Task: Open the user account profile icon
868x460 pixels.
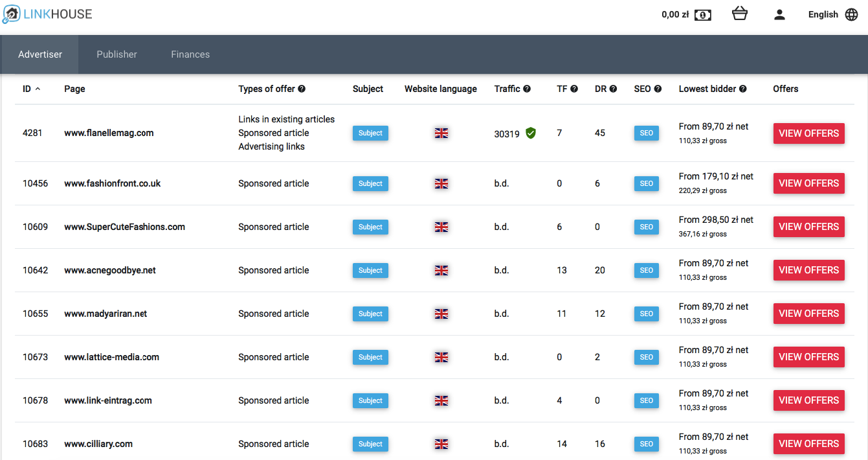Action: click(x=779, y=14)
